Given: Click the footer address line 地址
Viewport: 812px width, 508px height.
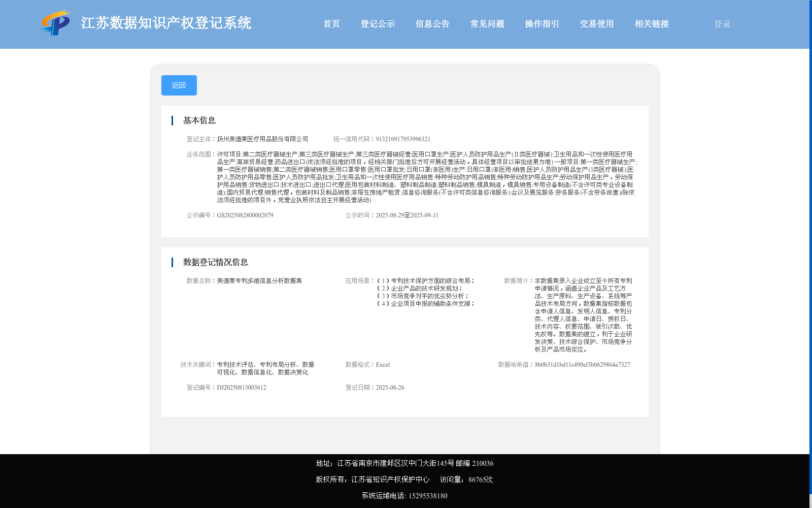Looking at the screenshot, I should click(404, 463).
